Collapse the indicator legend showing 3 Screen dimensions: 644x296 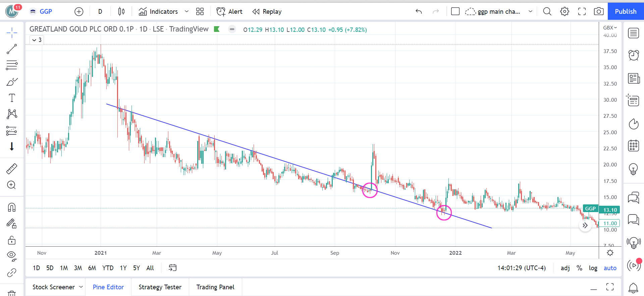(37, 40)
